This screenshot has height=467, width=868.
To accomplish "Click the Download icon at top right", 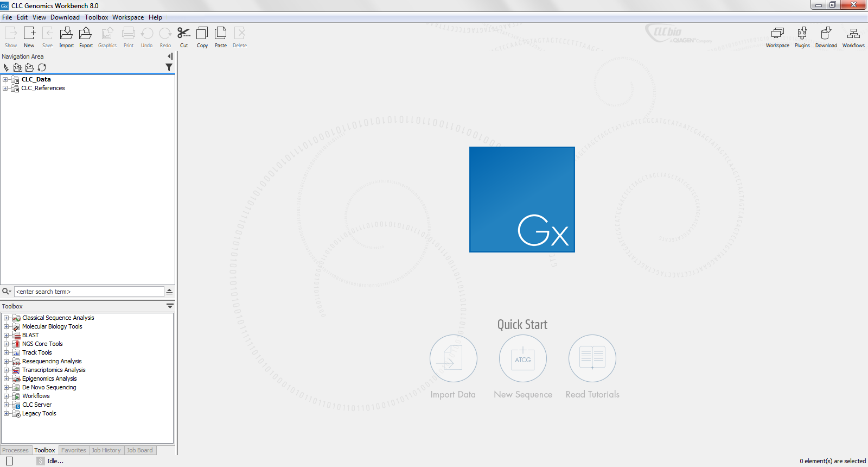I will 826,37.
